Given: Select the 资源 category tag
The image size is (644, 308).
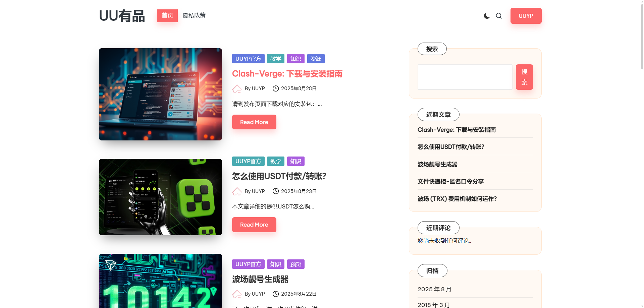Looking at the screenshot, I should pos(316,59).
